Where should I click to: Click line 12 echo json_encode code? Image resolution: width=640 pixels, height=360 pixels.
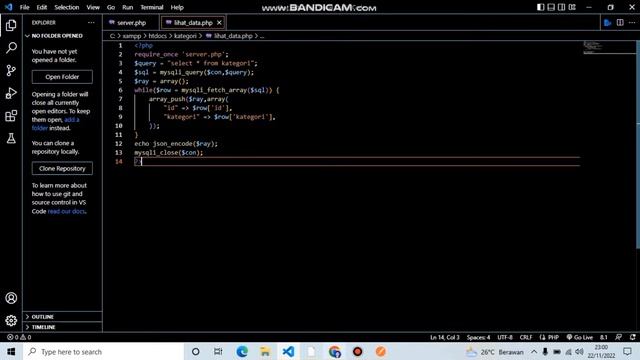176,144
